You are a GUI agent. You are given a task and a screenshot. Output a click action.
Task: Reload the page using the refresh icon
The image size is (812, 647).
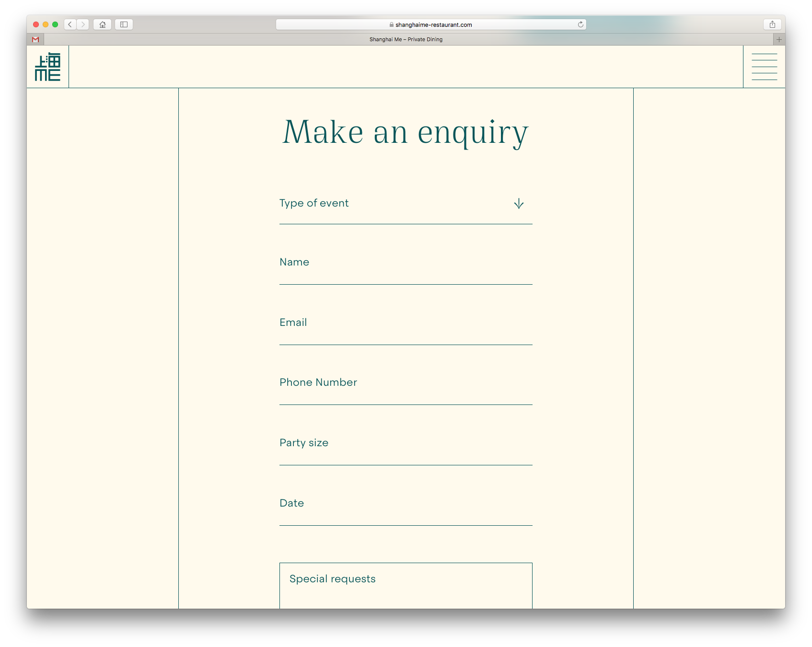pos(580,24)
